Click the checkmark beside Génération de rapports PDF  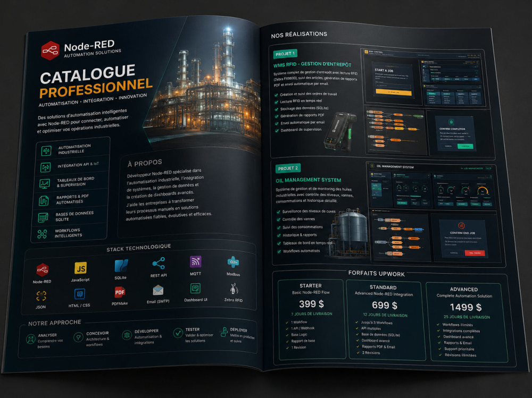tap(277, 116)
